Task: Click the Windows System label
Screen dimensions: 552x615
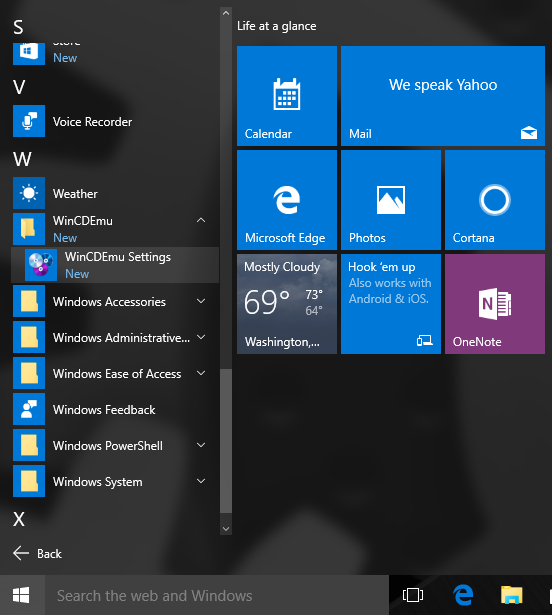Action: (98, 482)
